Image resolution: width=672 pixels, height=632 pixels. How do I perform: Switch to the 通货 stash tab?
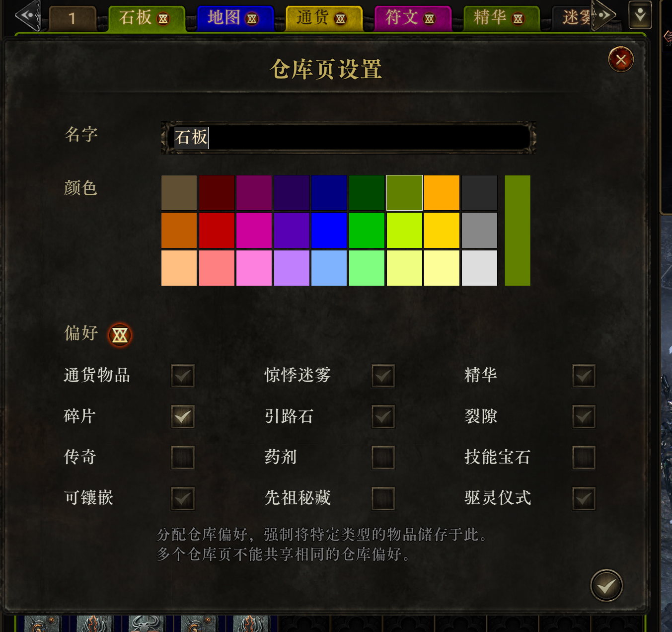coord(324,18)
